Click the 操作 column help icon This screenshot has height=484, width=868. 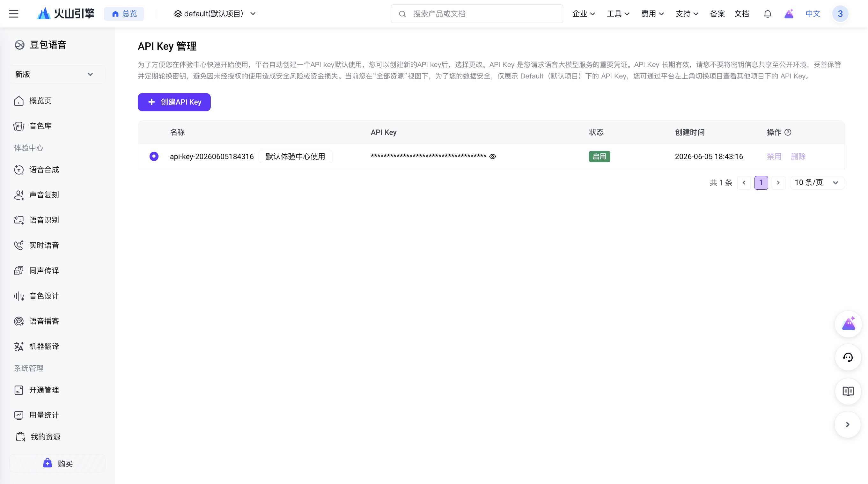[788, 132]
